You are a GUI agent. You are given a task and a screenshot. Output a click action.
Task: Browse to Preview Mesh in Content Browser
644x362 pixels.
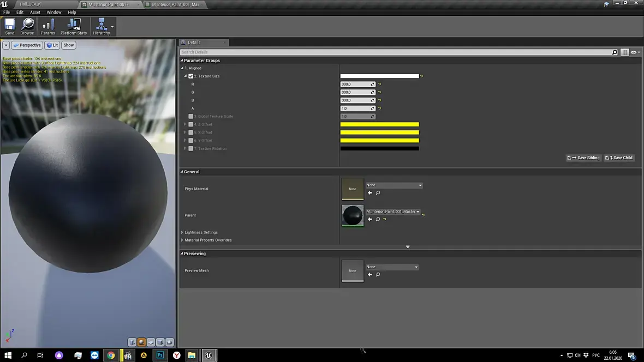[x=378, y=275]
